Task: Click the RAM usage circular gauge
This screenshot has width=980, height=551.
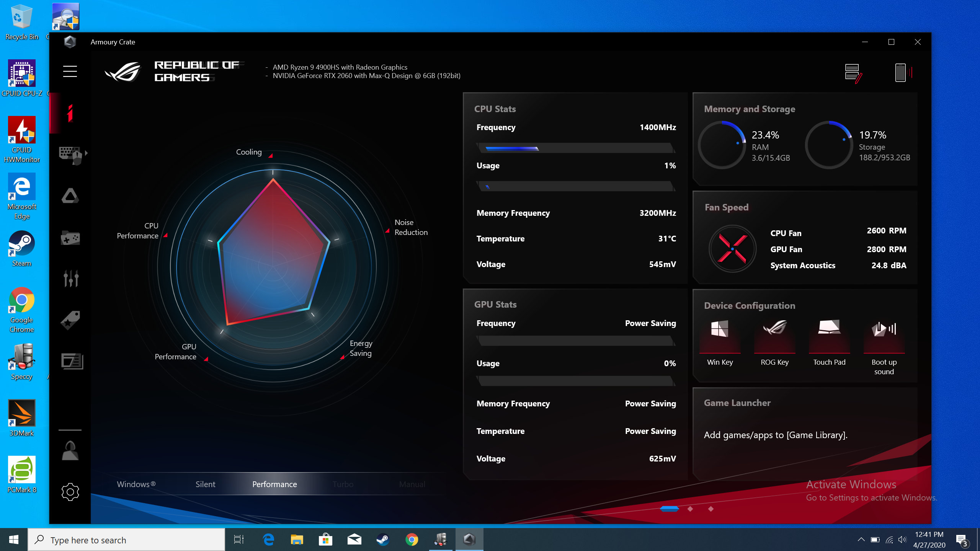Action: tap(722, 145)
